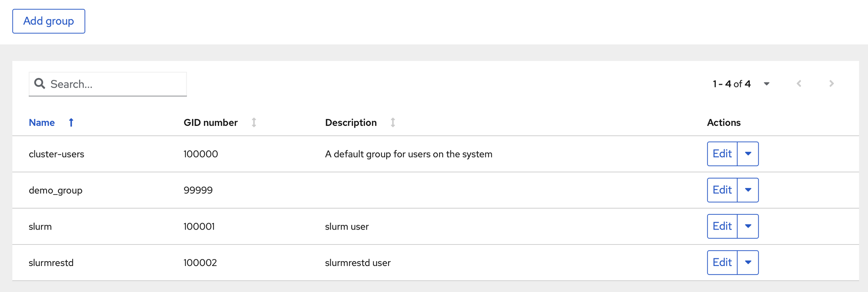This screenshot has height=292, width=868.
Task: Click description 'A default group for users on the system'
Action: pyautogui.click(x=409, y=154)
